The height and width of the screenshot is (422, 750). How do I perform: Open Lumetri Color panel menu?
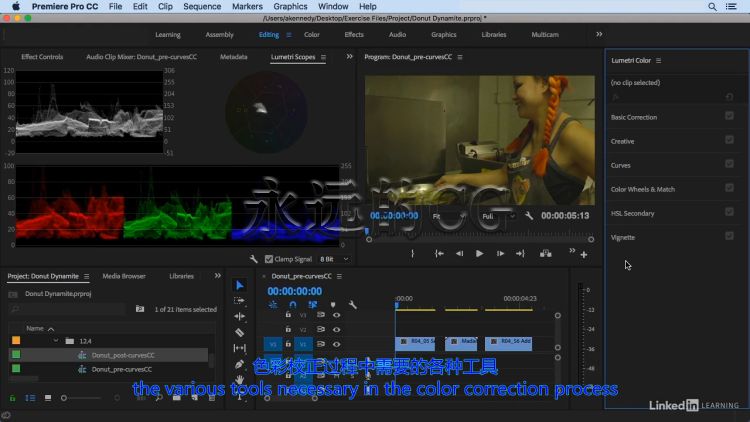pos(659,60)
